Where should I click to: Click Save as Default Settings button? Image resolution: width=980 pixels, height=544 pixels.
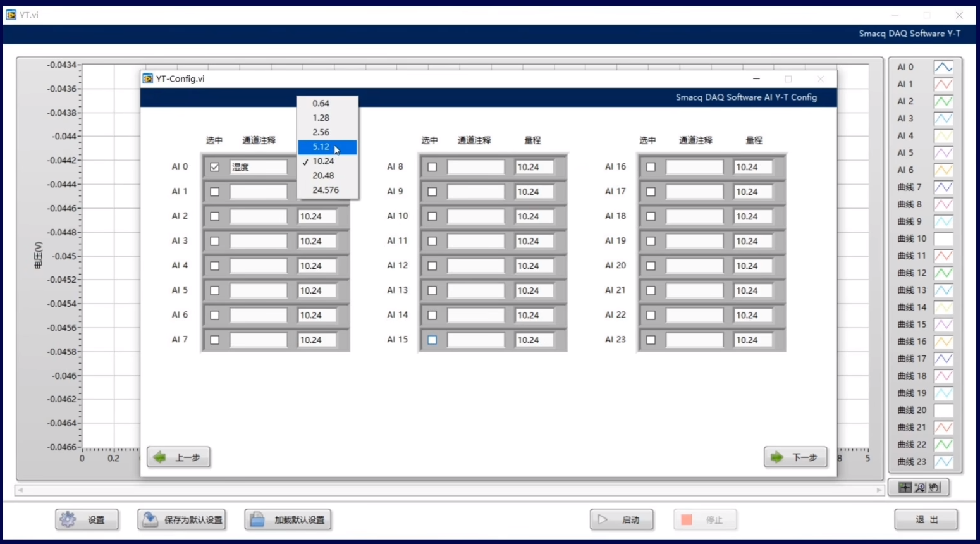[182, 519]
